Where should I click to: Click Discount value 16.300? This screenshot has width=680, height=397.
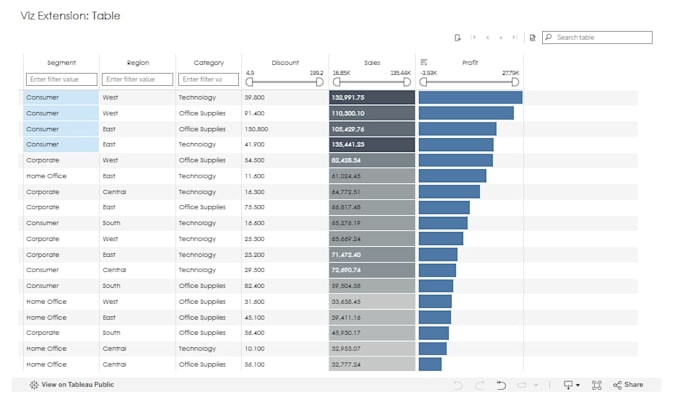[x=255, y=192]
